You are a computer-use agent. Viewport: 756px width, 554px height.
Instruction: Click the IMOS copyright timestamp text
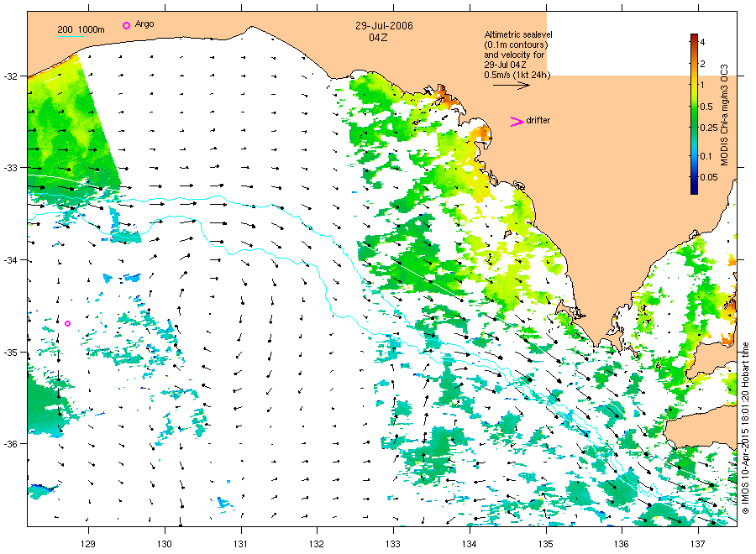coord(745,428)
